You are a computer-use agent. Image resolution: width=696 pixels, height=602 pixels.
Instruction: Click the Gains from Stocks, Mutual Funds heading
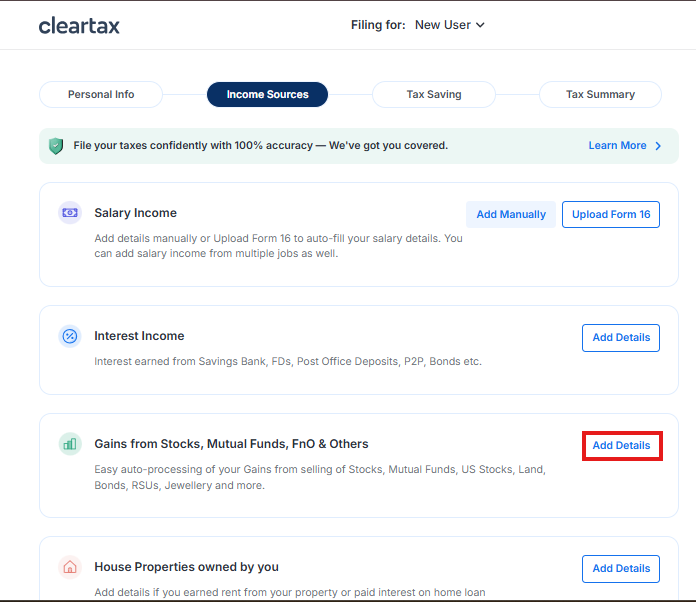pyautogui.click(x=231, y=444)
